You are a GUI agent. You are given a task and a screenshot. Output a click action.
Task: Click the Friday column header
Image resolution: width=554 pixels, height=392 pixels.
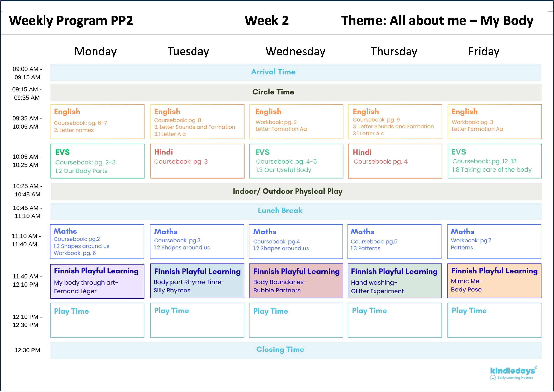point(484,51)
